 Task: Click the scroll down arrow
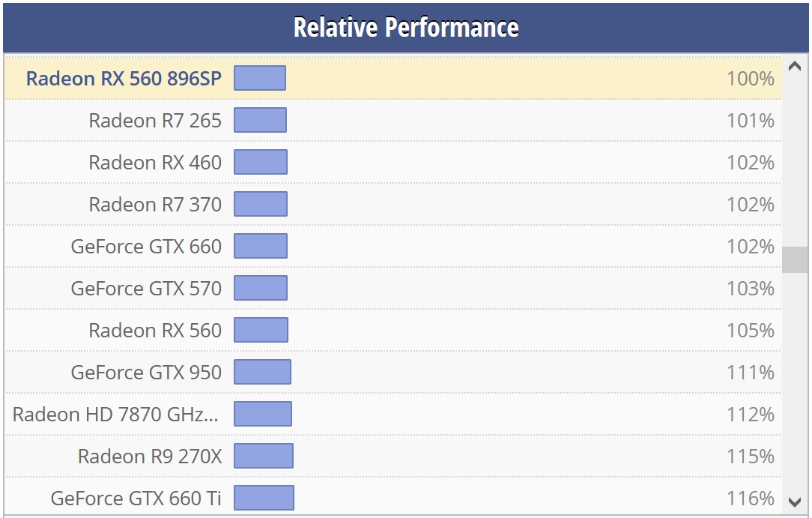click(x=795, y=502)
